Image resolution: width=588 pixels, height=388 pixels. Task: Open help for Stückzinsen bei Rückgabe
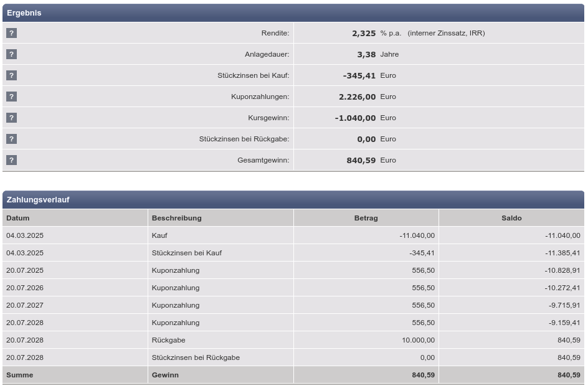[11, 139]
